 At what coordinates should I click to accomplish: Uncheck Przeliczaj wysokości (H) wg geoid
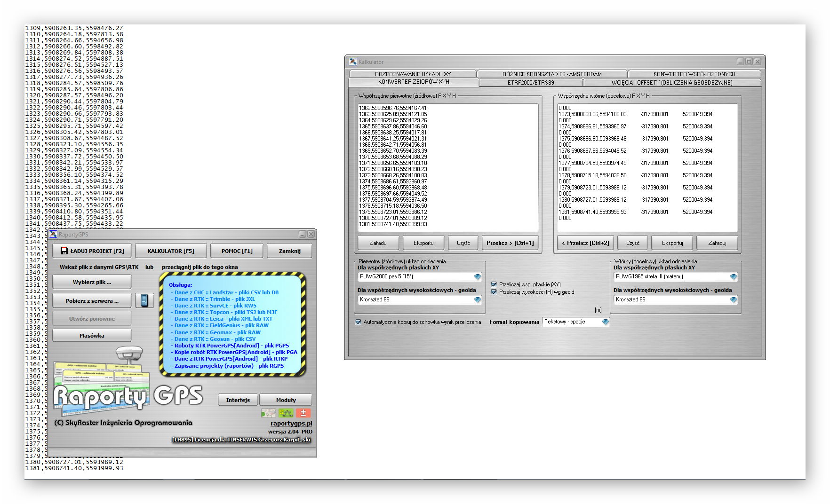(494, 292)
